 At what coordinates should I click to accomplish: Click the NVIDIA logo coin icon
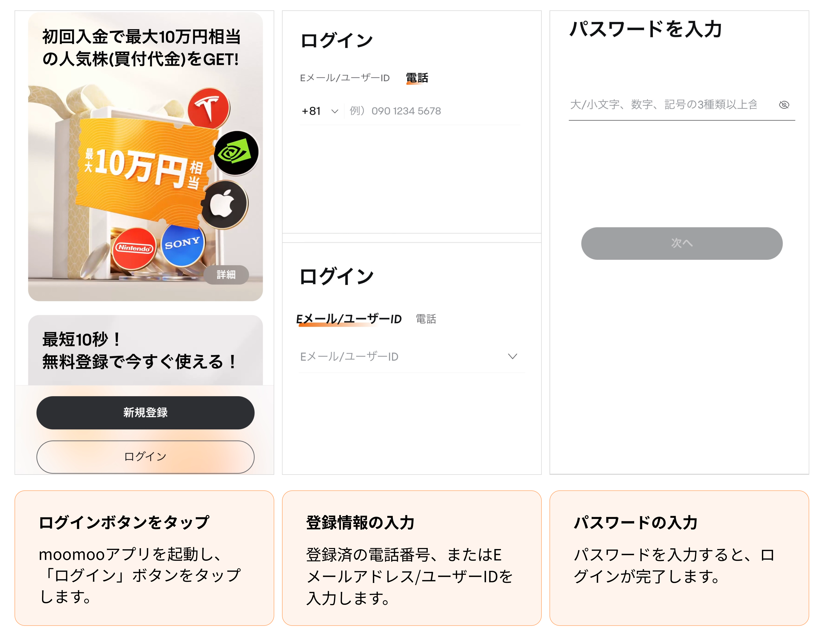click(236, 153)
